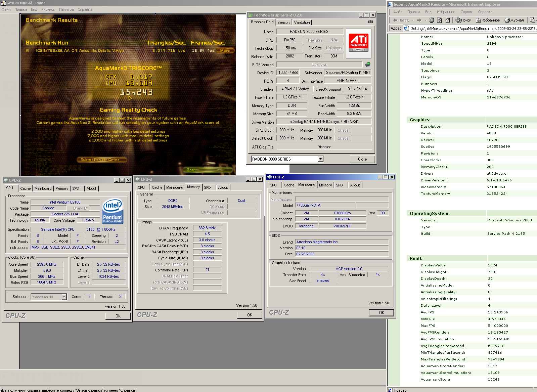Click Close button in GPU-Z
This screenshot has height=392, width=537.
[362, 159]
